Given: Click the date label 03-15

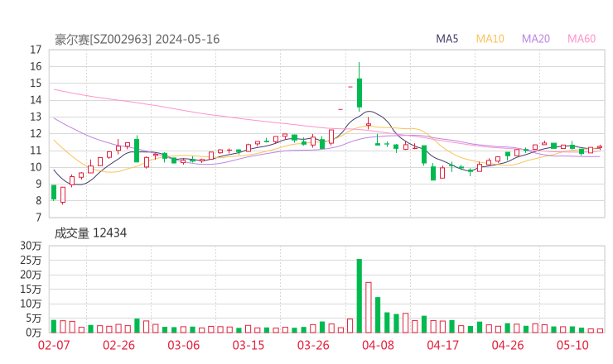Looking at the screenshot, I should [249, 345].
